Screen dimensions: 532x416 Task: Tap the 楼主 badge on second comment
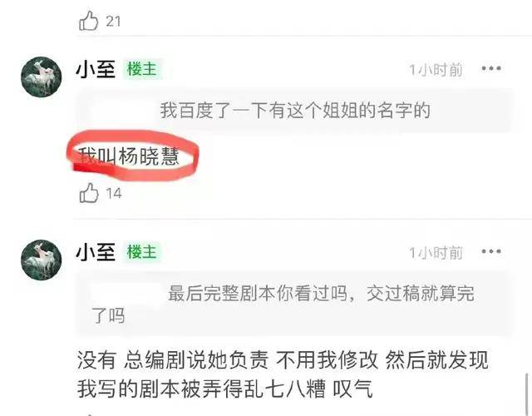point(142,252)
